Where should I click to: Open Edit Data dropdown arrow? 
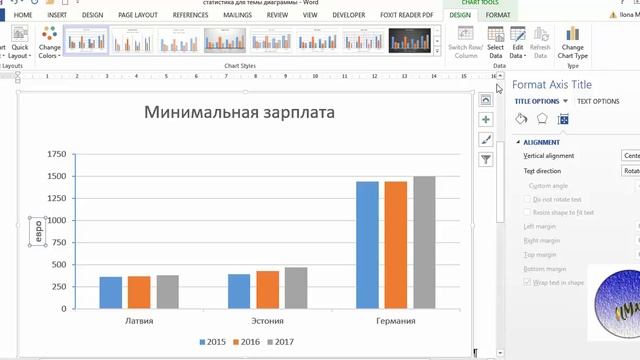(x=525, y=56)
